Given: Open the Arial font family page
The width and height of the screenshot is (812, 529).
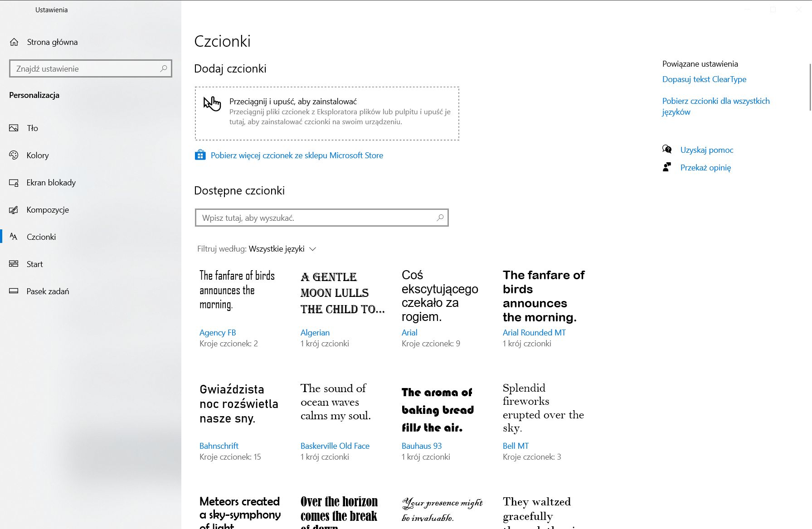Looking at the screenshot, I should [x=409, y=332].
